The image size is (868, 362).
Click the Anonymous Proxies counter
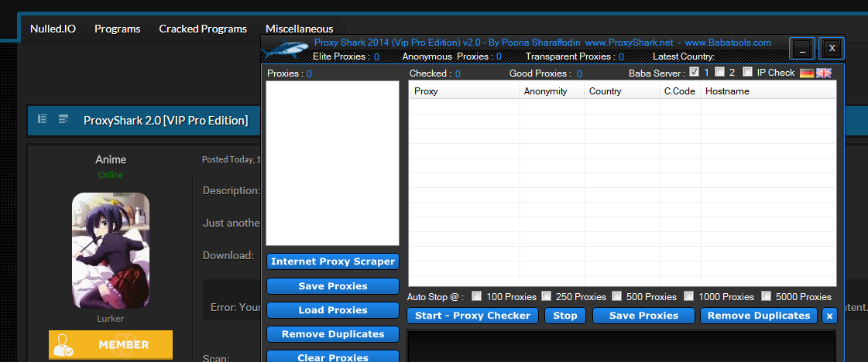(x=451, y=56)
